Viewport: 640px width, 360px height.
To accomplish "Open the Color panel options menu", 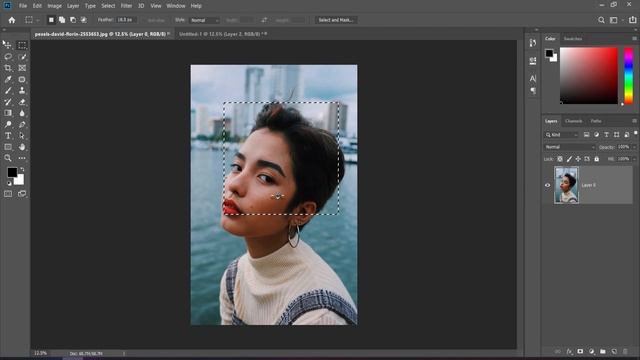I will pyautogui.click(x=634, y=38).
